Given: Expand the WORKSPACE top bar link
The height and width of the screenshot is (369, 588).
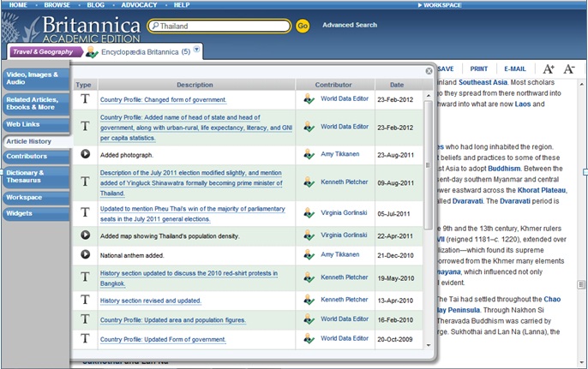Looking at the screenshot, I should tap(440, 5).
